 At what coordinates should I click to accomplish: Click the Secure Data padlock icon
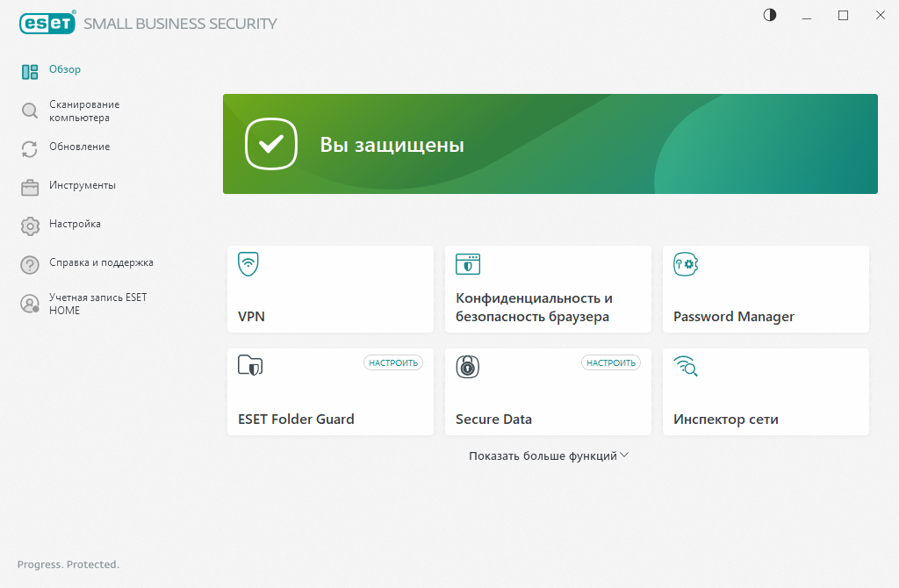tap(467, 367)
